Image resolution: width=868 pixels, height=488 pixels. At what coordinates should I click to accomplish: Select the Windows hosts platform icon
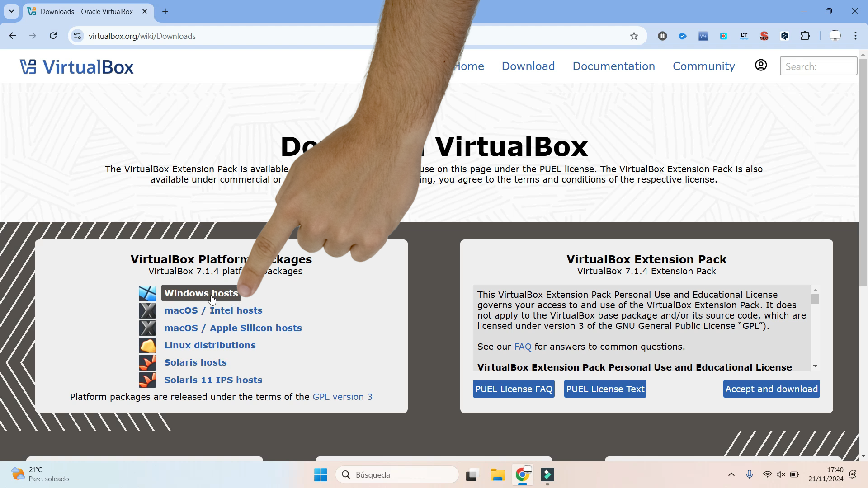click(x=147, y=293)
